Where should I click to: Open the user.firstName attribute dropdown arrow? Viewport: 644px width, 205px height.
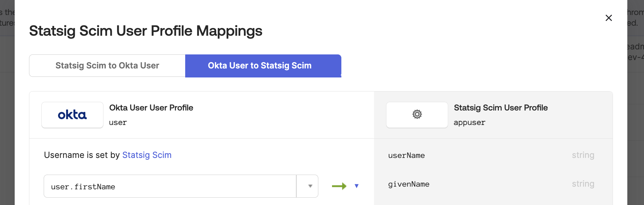coord(307,186)
